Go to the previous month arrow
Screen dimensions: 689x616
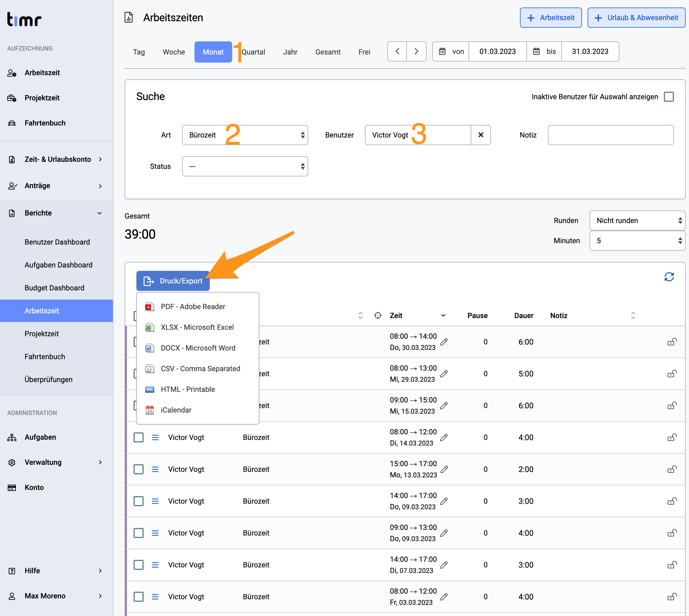click(397, 51)
